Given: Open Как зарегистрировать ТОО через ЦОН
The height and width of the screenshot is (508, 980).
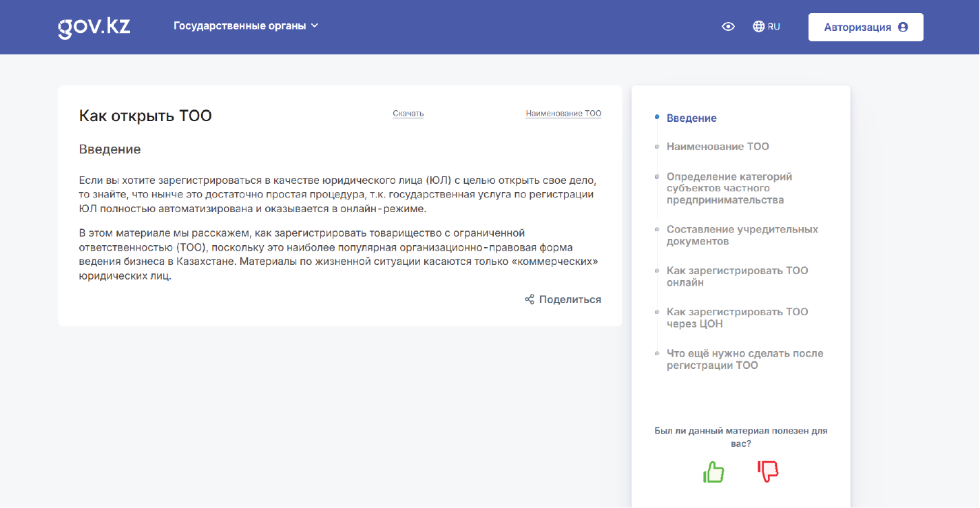Looking at the screenshot, I should pyautogui.click(x=737, y=317).
